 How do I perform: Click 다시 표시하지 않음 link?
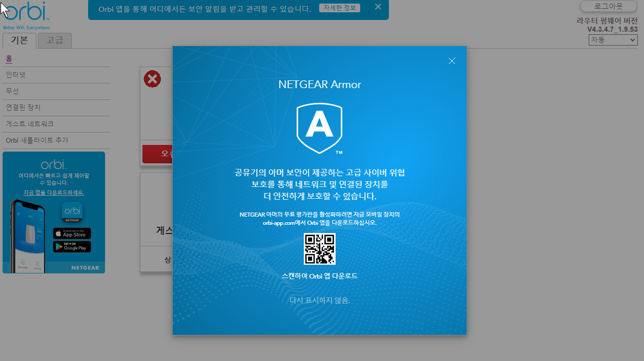320,301
